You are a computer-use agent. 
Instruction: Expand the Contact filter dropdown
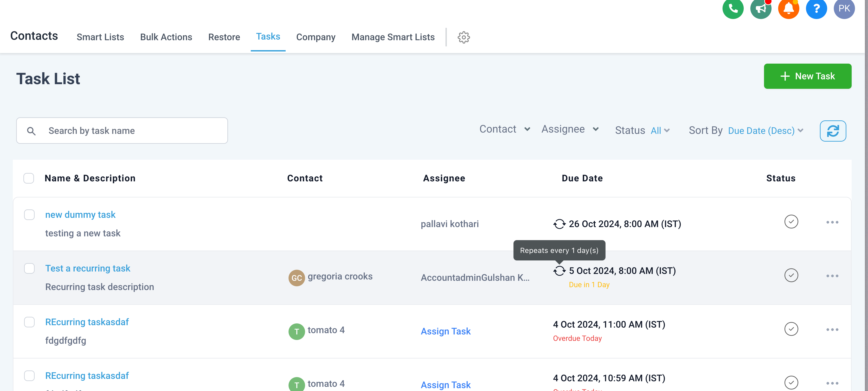[x=505, y=129]
